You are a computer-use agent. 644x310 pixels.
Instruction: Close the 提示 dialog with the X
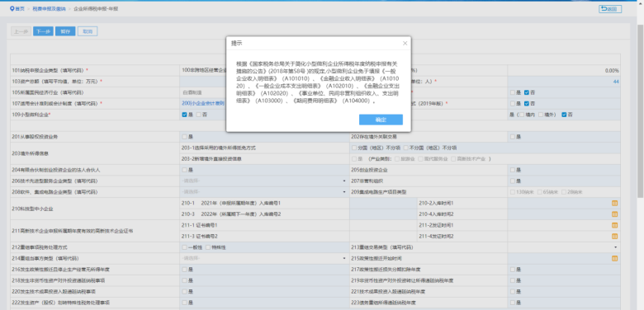pos(405,43)
